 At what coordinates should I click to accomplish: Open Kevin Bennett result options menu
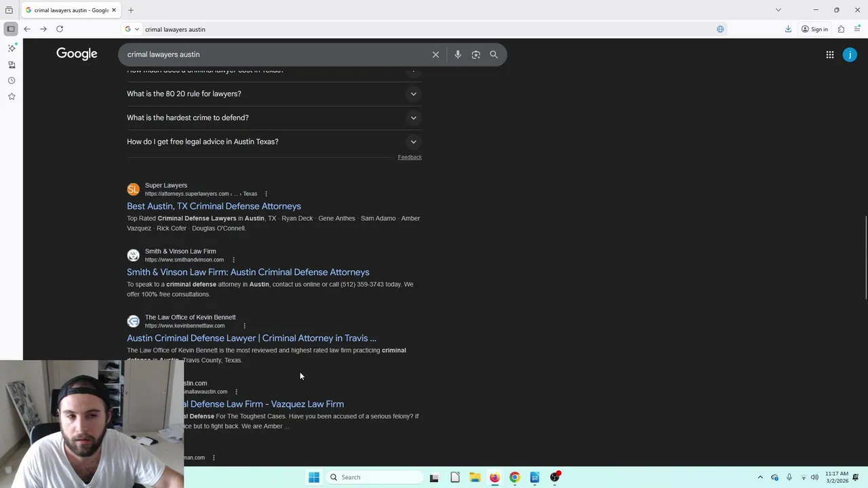click(x=244, y=326)
